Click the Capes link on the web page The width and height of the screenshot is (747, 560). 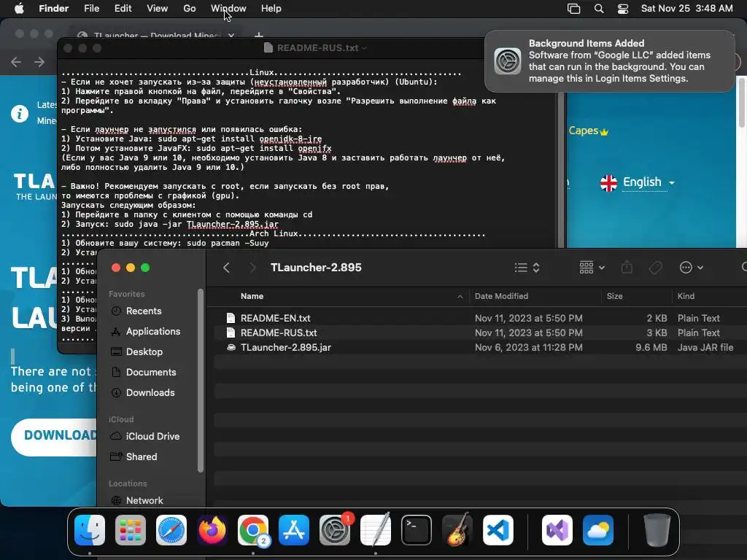click(x=589, y=131)
